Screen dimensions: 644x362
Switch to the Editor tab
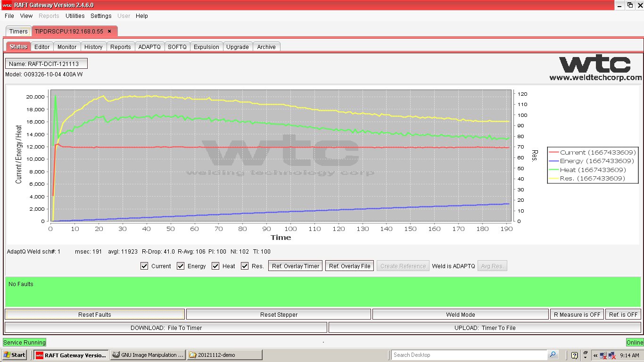42,47
